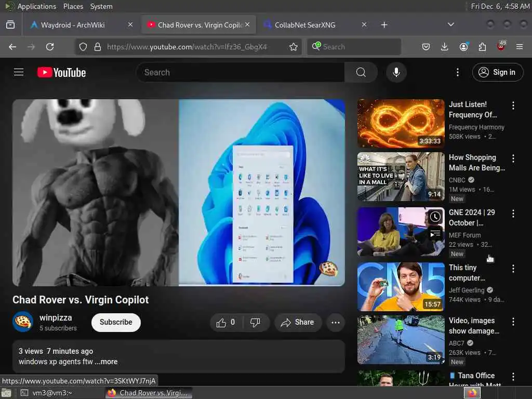Open YouTube settings three-dot menu
This screenshot has height=399, width=532.
(x=457, y=72)
